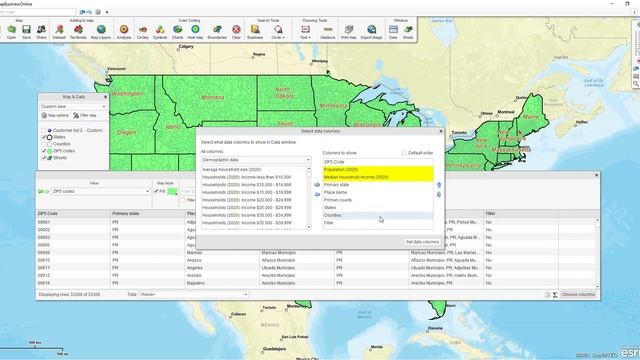This screenshot has width=640, height=360.
Task: Select the Distance drawing tool
Action: pos(328,32)
